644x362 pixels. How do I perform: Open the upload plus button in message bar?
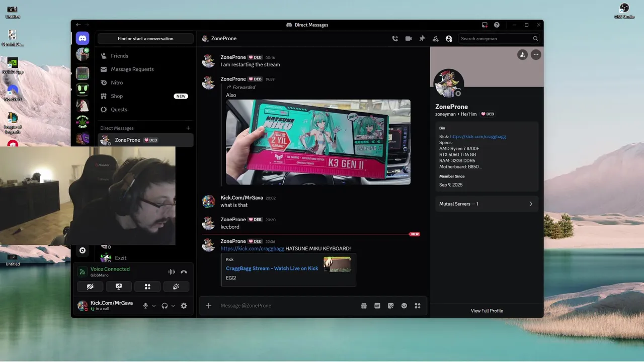click(209, 306)
